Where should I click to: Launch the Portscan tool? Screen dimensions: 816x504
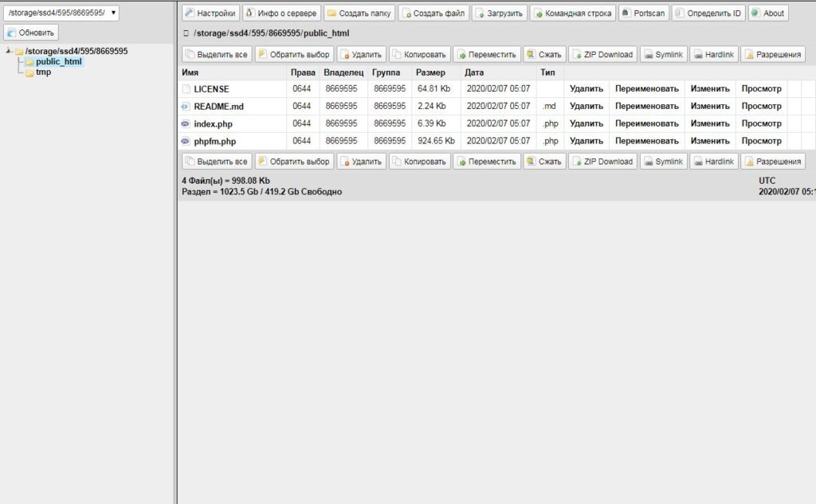click(x=644, y=13)
